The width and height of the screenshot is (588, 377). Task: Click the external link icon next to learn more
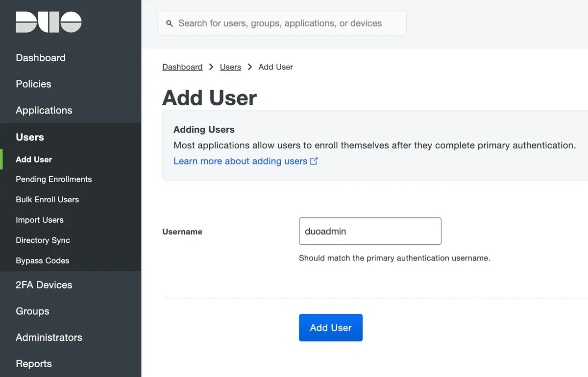(x=314, y=161)
